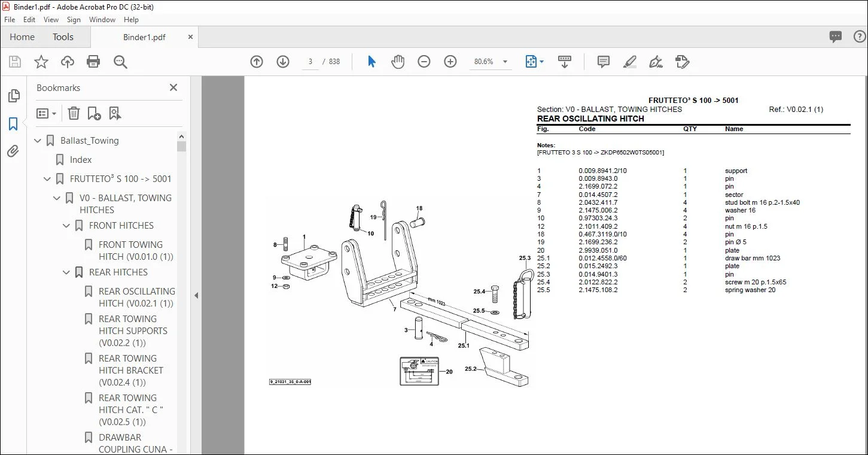Select the Binder1.pdf document tab
The image size is (868, 455).
(x=144, y=37)
